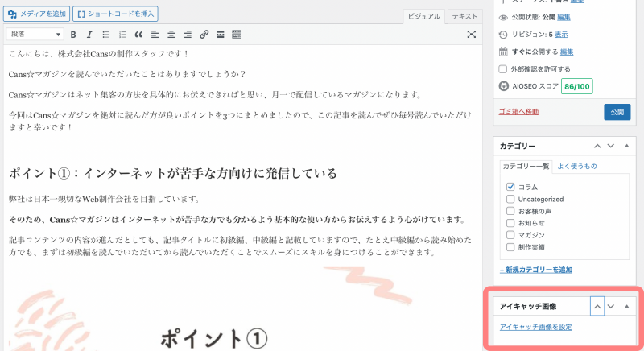Insert a bulleted list
Image resolution: width=644 pixels, height=351 pixels.
point(105,35)
